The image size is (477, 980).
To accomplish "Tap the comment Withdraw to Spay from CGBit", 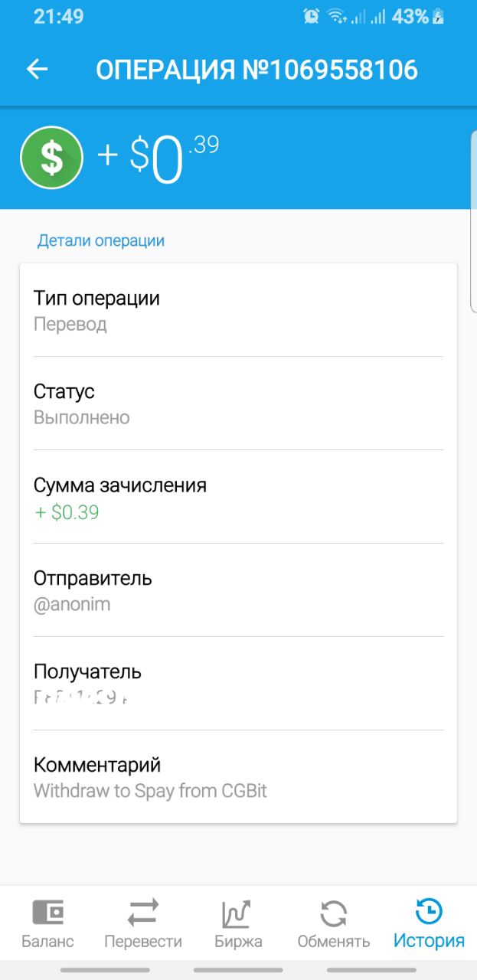I will [x=150, y=791].
